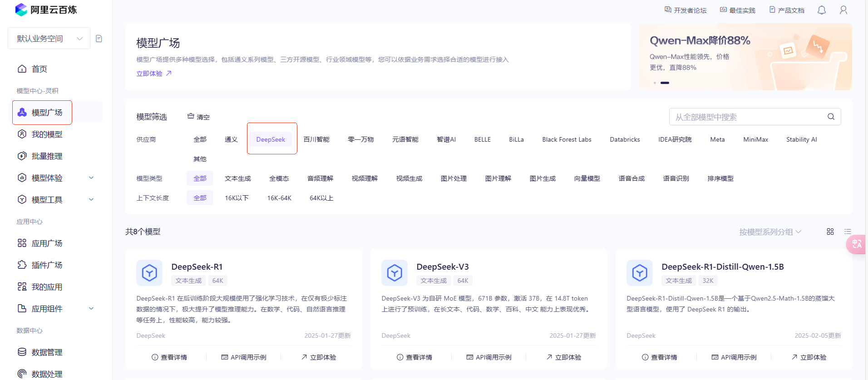868x380 pixels.
Task: Select 文本生成 model type
Action: click(238, 178)
